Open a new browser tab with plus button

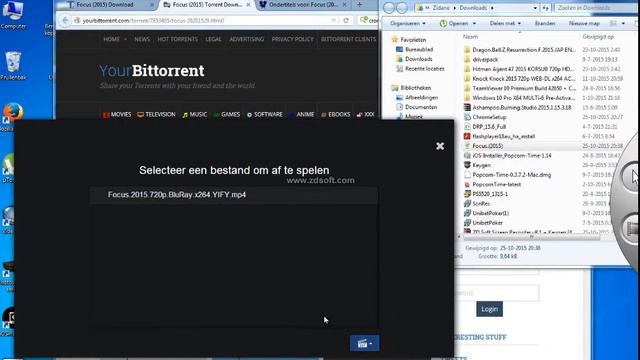click(x=360, y=5)
